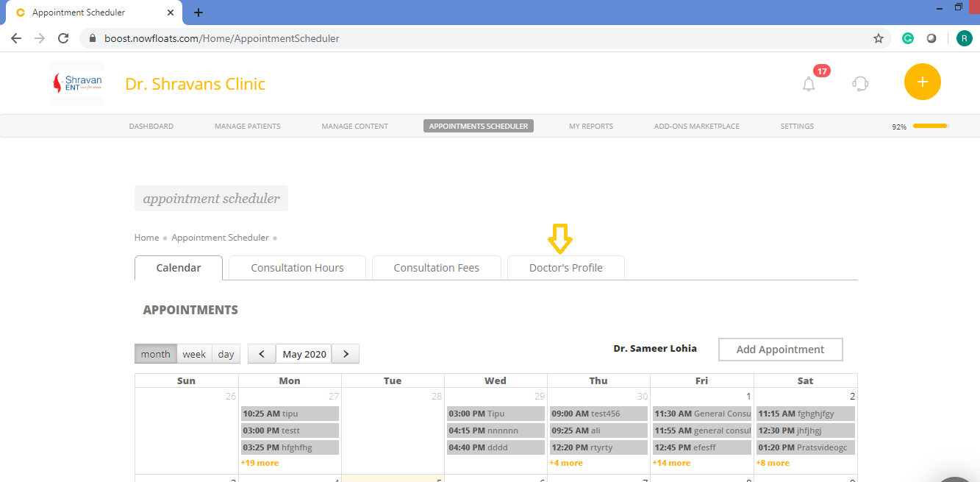Open 12:45 PM efesff appointment
Image resolution: width=980 pixels, height=482 pixels.
click(702, 447)
